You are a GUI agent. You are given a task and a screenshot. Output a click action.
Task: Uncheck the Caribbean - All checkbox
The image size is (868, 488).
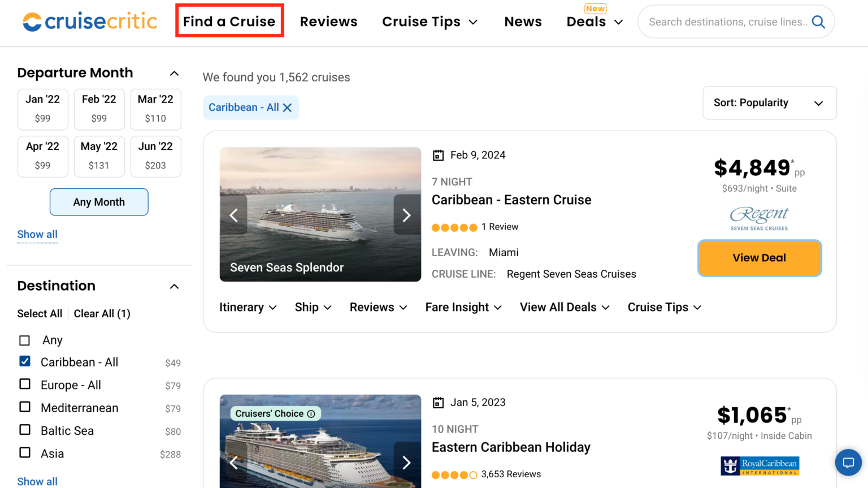click(x=25, y=361)
